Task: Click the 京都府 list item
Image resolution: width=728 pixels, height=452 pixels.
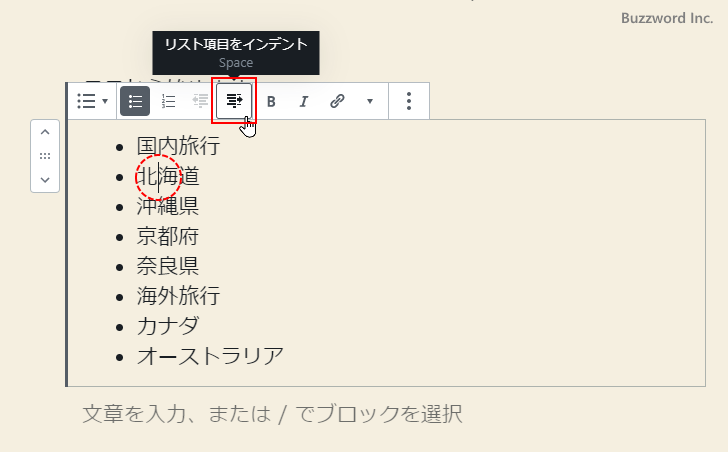Action: point(168,236)
